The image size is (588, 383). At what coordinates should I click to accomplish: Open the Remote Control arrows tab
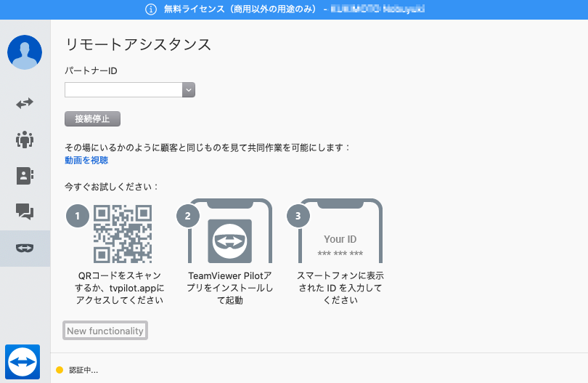click(x=25, y=103)
